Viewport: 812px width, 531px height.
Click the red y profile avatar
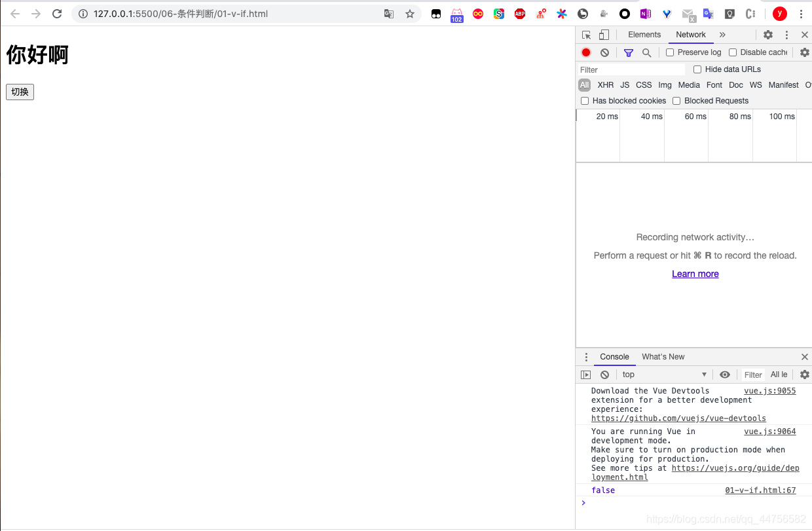coord(779,14)
